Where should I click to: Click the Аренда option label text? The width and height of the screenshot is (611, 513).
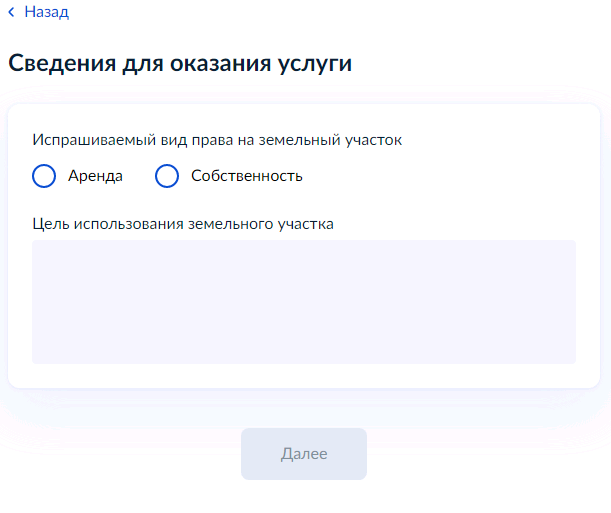tap(95, 176)
